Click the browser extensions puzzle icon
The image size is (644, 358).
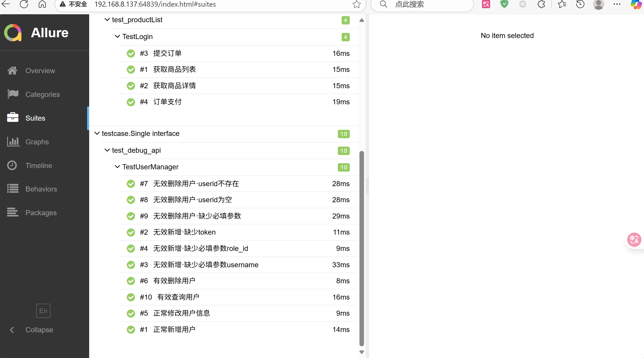[x=541, y=4]
